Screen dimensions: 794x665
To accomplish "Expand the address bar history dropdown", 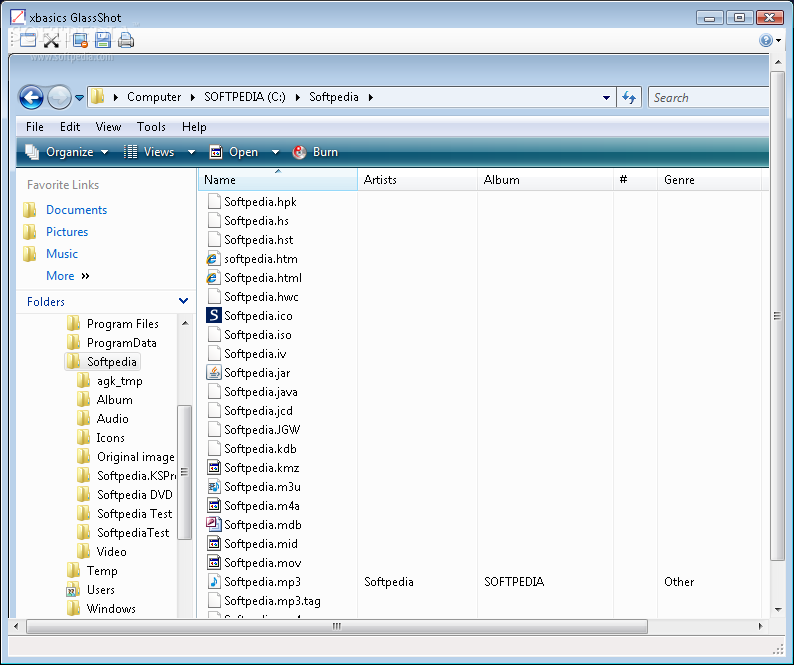I will pyautogui.click(x=606, y=98).
